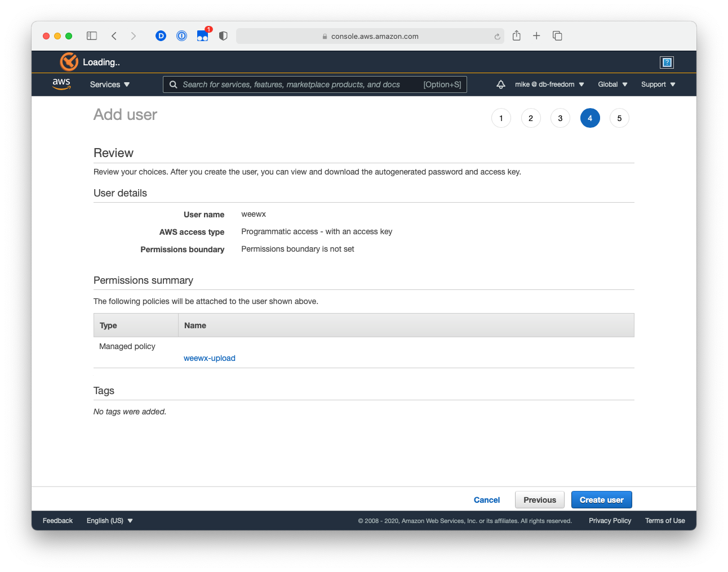Open the Terms of Use link
Screen dimensions: 728x572
click(x=665, y=521)
